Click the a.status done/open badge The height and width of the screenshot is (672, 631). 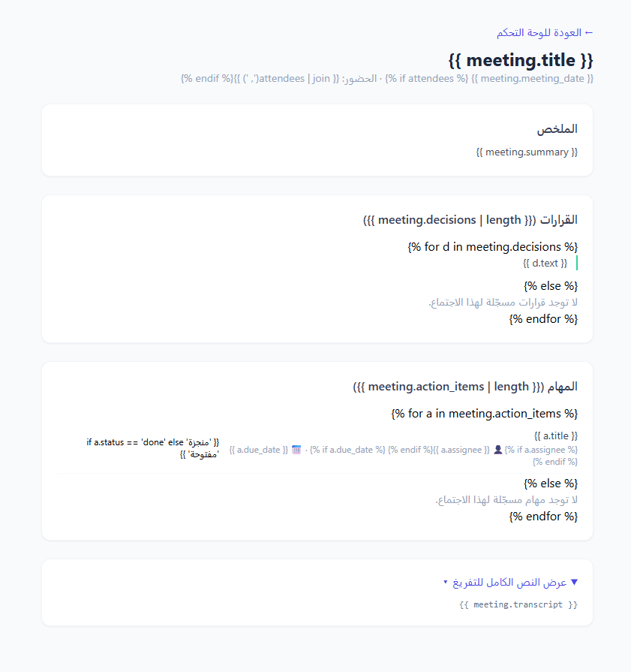[153, 448]
